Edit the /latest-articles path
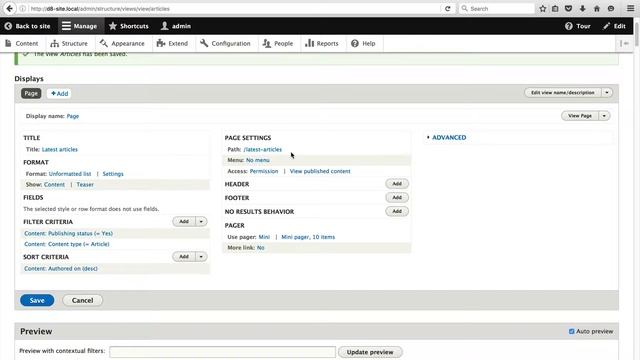This screenshot has height=360, width=640. tap(262, 149)
